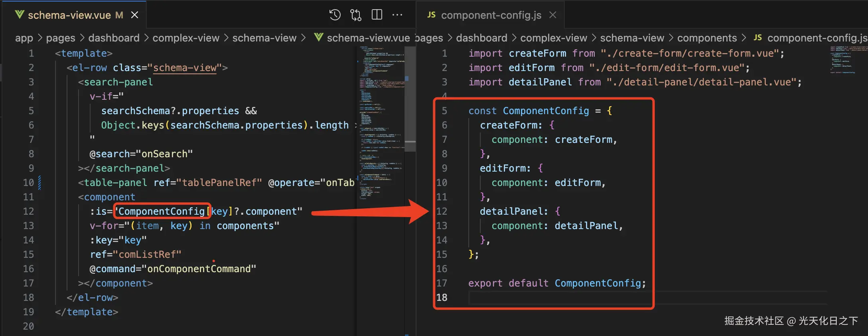Select 'schema-view.vue' file in left breadcrumb

click(368, 38)
